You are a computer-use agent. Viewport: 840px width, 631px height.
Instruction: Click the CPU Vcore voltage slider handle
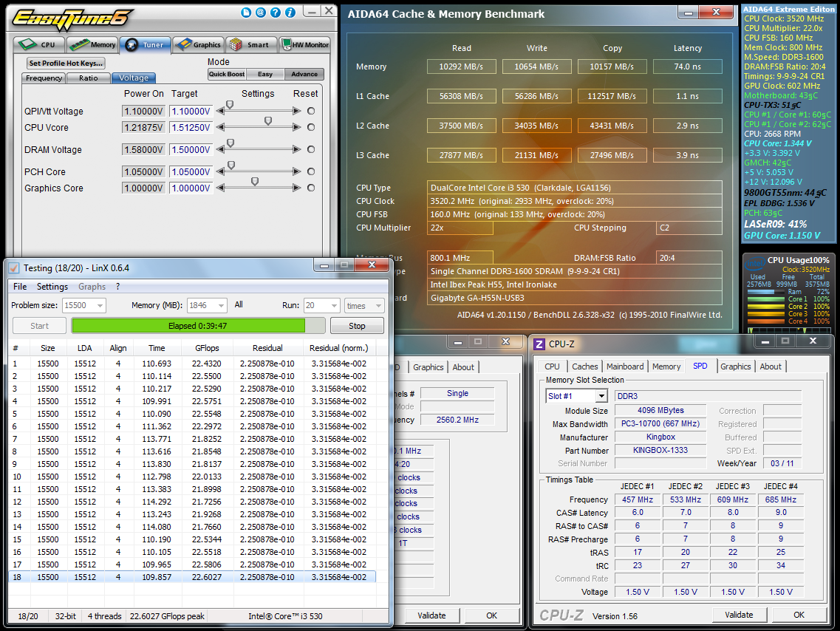click(x=268, y=121)
